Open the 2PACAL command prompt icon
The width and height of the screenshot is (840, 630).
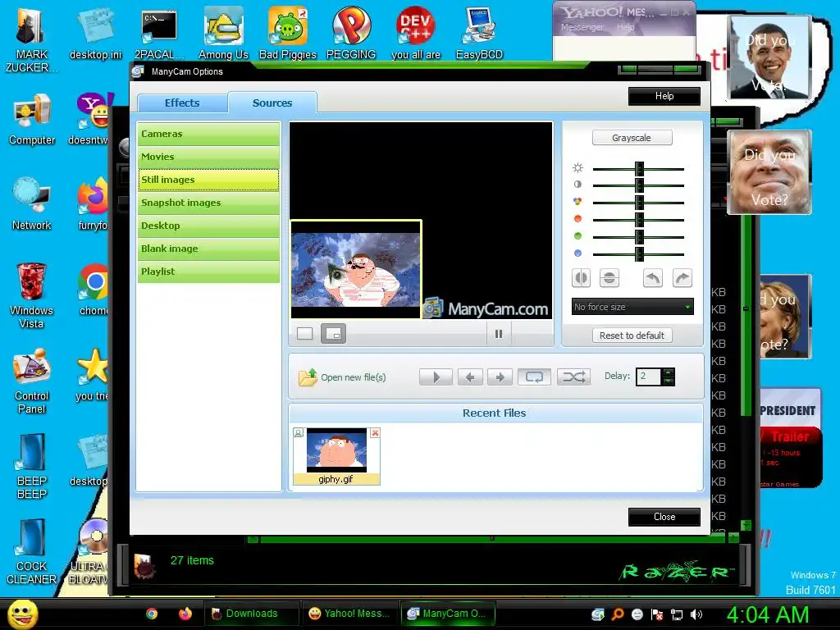[x=159, y=34]
